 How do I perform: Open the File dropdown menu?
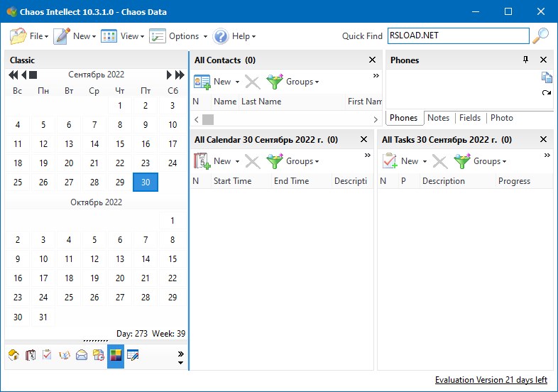coord(29,36)
